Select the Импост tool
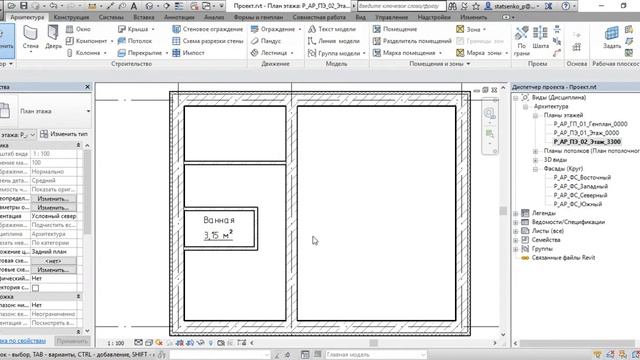The height and width of the screenshot is (360, 640). click(189, 53)
